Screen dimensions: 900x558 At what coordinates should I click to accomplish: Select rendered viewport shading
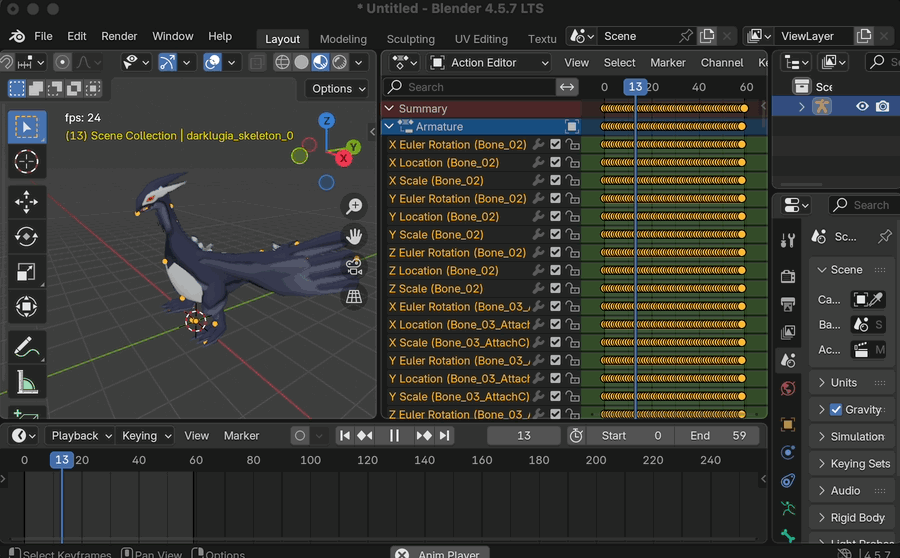340,62
